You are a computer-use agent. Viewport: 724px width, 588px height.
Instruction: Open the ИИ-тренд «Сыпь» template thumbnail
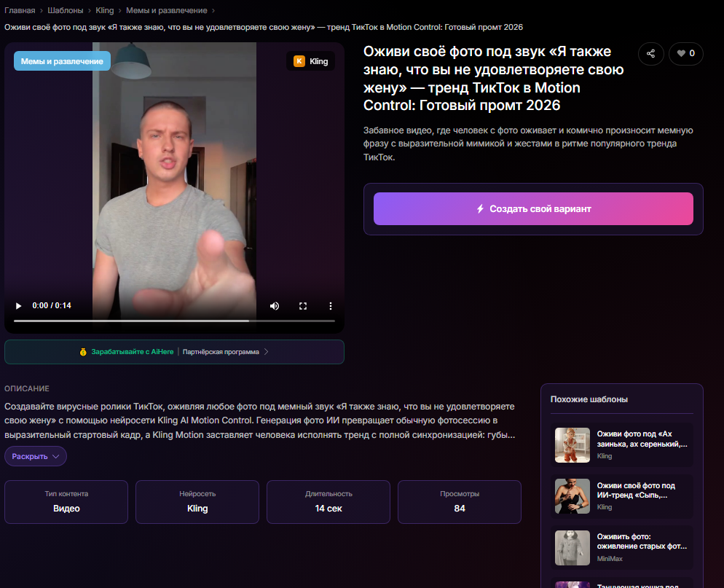click(x=572, y=496)
